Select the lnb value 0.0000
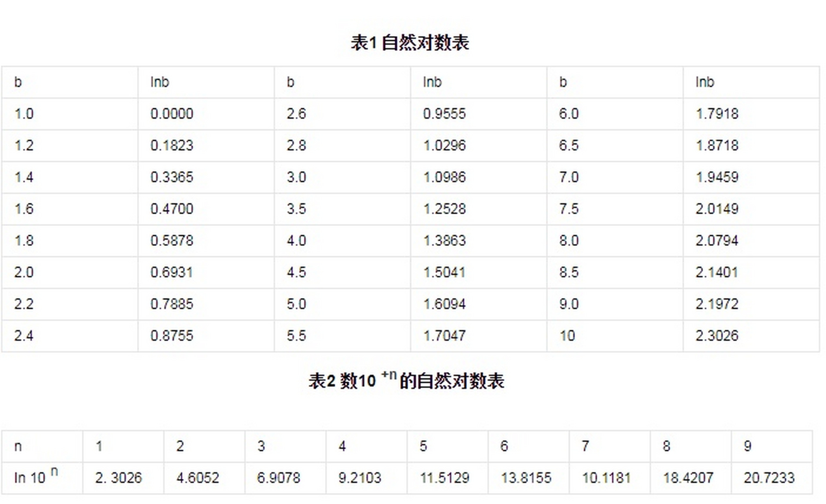 [x=172, y=114]
